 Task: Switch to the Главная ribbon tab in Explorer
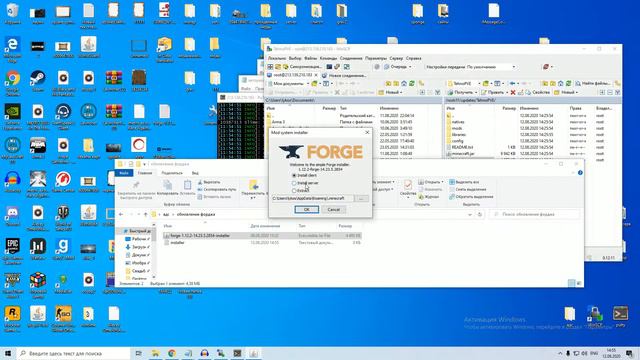(144, 173)
